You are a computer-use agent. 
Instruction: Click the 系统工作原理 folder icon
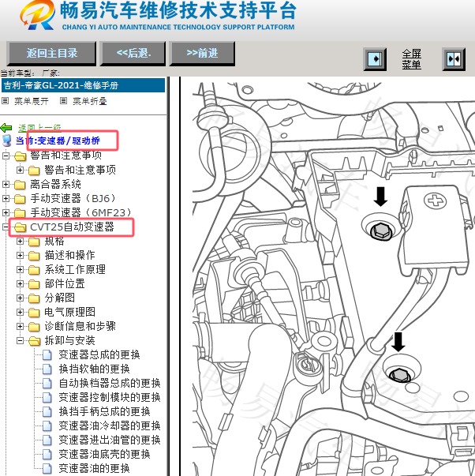click(34, 270)
